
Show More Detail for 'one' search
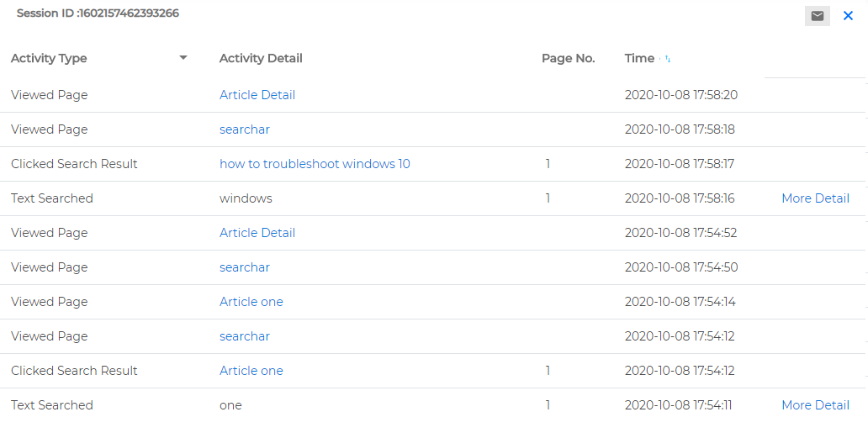(x=815, y=405)
